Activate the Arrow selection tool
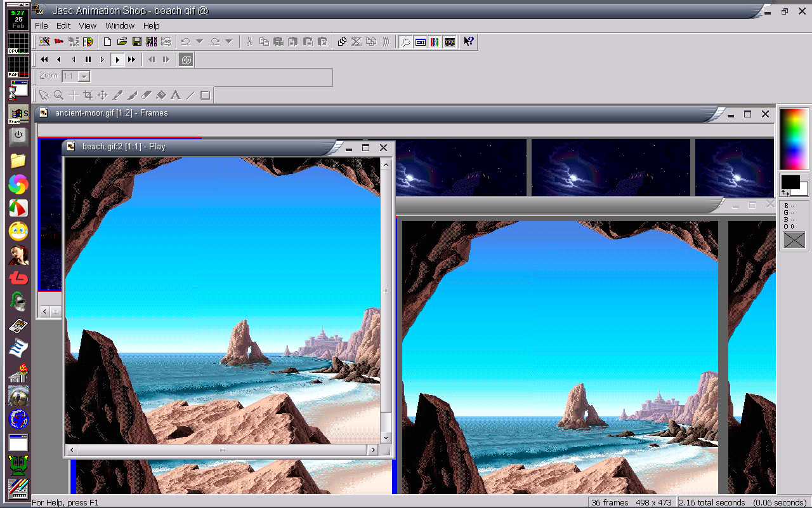This screenshot has width=812, height=508. [43, 95]
